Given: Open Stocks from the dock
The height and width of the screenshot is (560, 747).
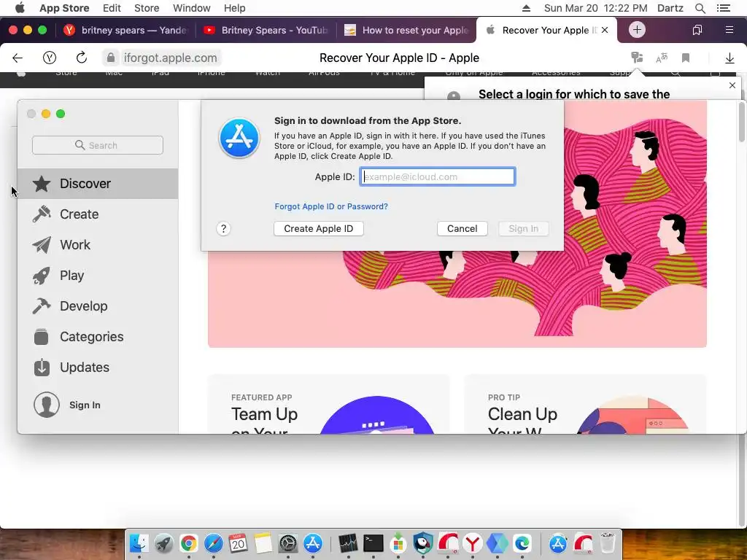Looking at the screenshot, I should [x=348, y=542].
